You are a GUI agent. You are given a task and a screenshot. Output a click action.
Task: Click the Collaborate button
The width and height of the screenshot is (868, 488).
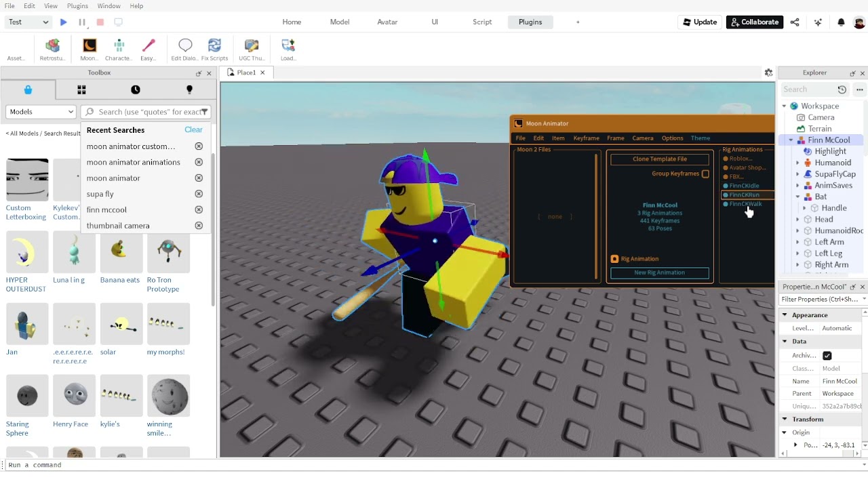(755, 22)
